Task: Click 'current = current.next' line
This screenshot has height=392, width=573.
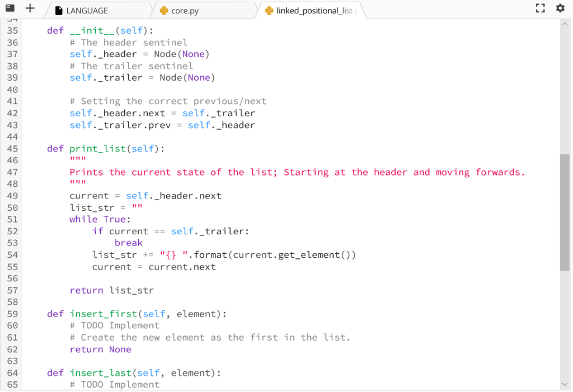Action: 154,267
